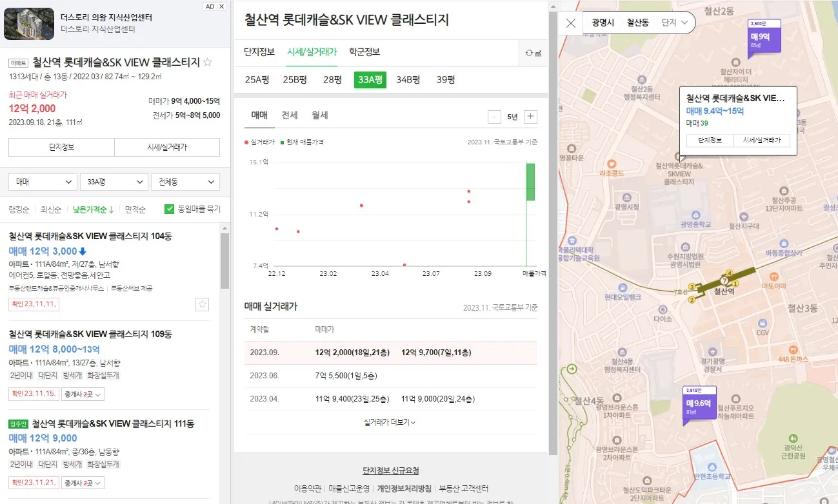Click the 라조콩드 restaurant map pin
Image resolution: width=838 pixels, height=504 pixels.
611,164
